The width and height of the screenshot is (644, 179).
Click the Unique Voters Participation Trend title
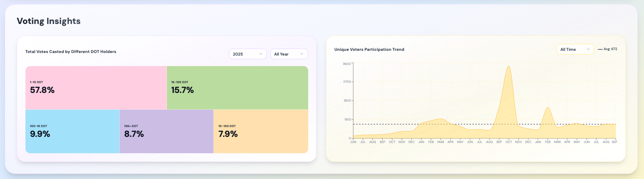point(369,49)
